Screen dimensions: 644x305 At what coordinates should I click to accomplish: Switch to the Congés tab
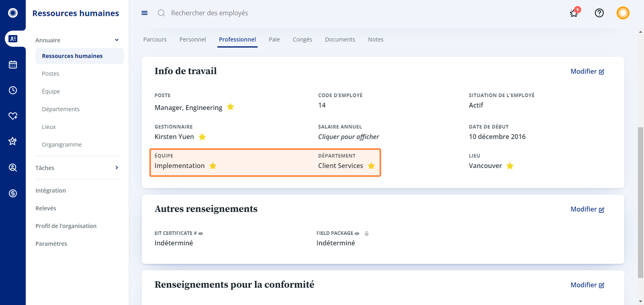302,39
